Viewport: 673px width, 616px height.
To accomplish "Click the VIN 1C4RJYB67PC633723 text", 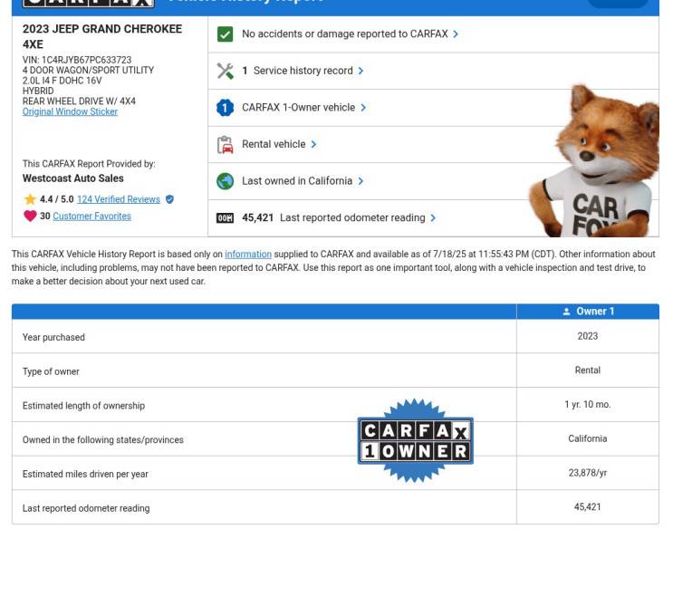I will pyautogui.click(x=77, y=60).
